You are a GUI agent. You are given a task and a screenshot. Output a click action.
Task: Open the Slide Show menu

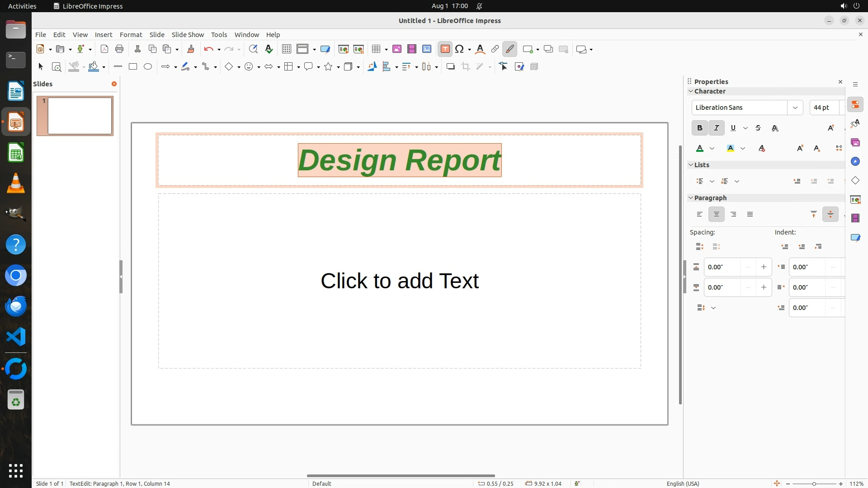pos(188,35)
